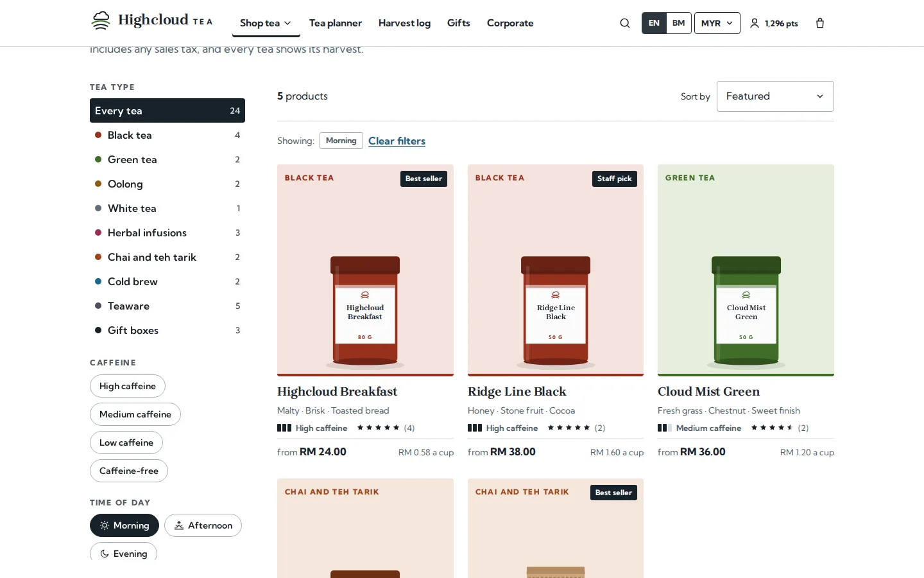
Task: Open Best seller Chai and teh tarik card
Action: pos(556,528)
